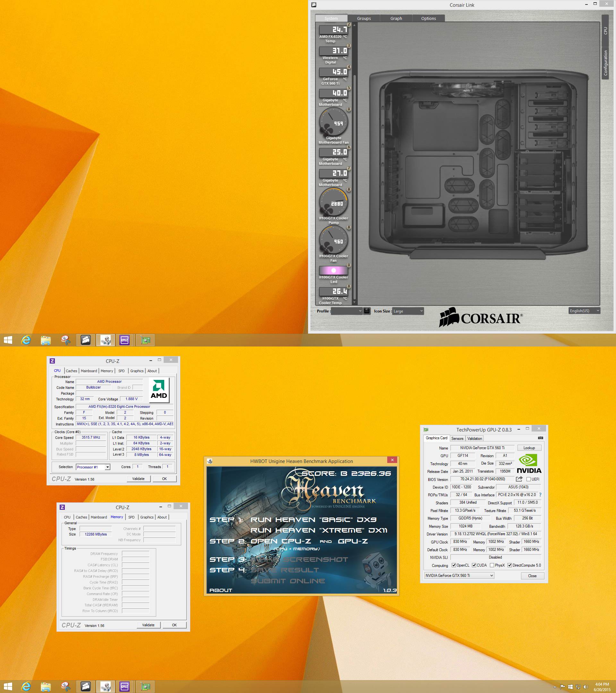
Task: Click the sensor list scroll-down arrow in Corsair Link
Action: point(354,302)
